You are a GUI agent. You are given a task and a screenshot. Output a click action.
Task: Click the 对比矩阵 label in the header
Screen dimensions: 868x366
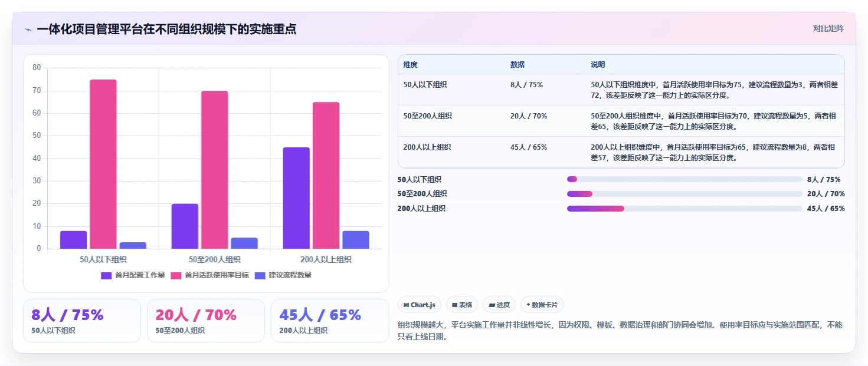coord(828,28)
